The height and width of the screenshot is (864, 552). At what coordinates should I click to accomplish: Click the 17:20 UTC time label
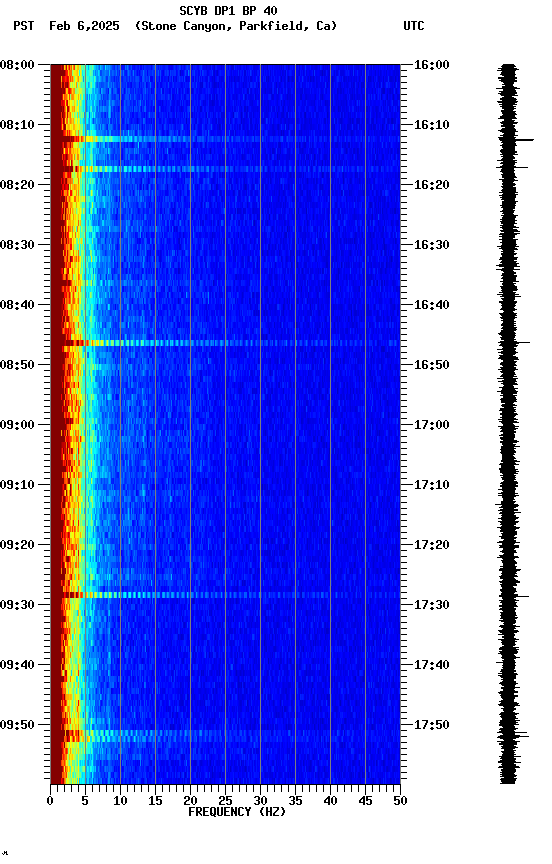(431, 545)
